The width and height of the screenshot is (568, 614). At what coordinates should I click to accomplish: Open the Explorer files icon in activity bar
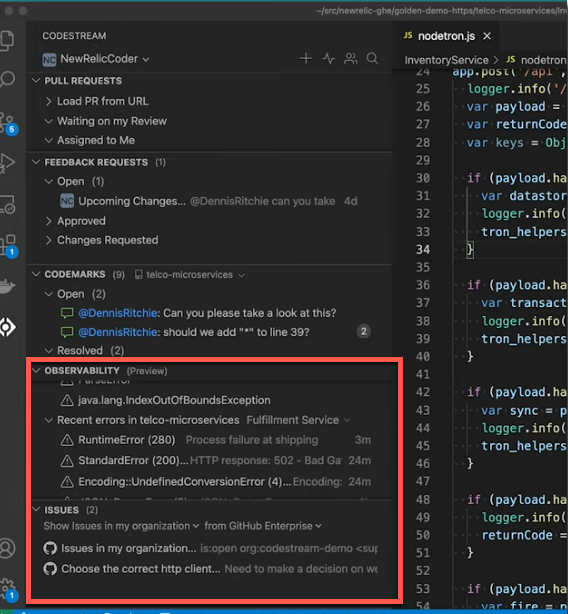7,40
